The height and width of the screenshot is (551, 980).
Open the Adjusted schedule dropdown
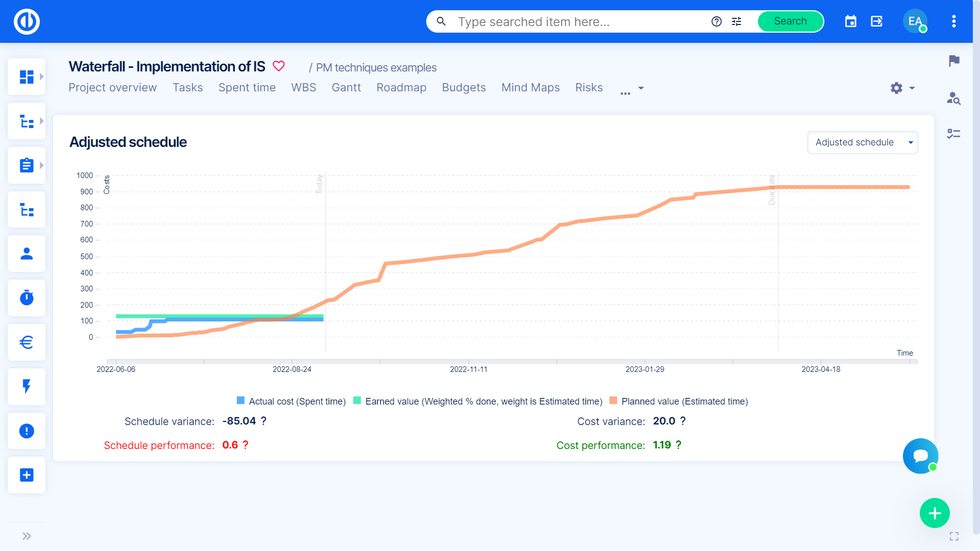862,142
